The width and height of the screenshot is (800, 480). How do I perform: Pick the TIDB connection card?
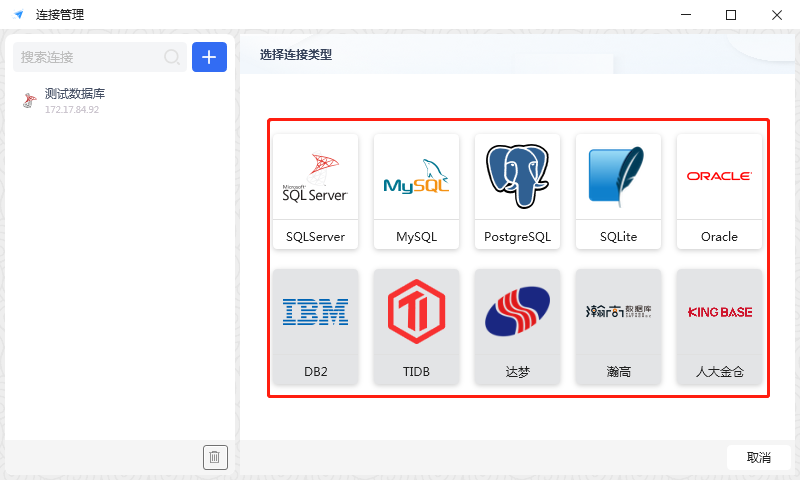(416, 326)
